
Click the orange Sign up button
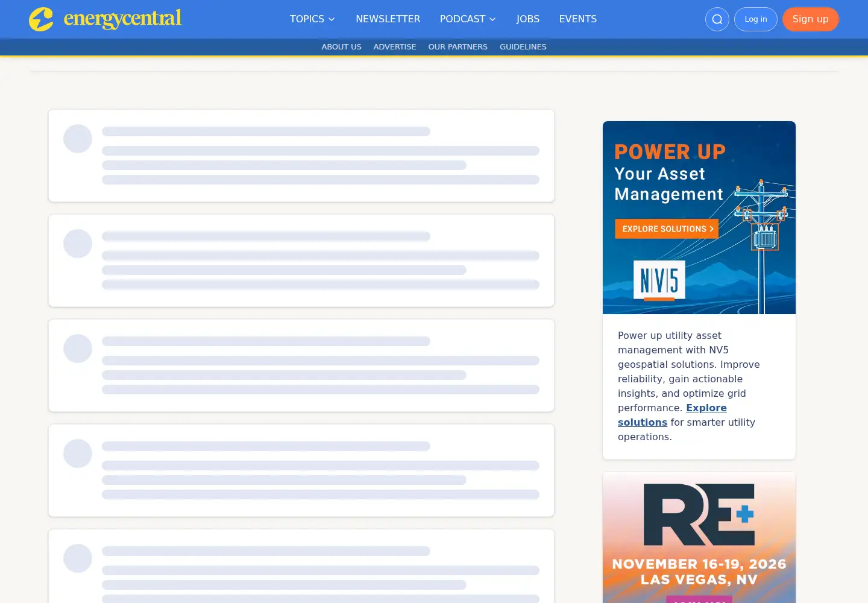[810, 19]
